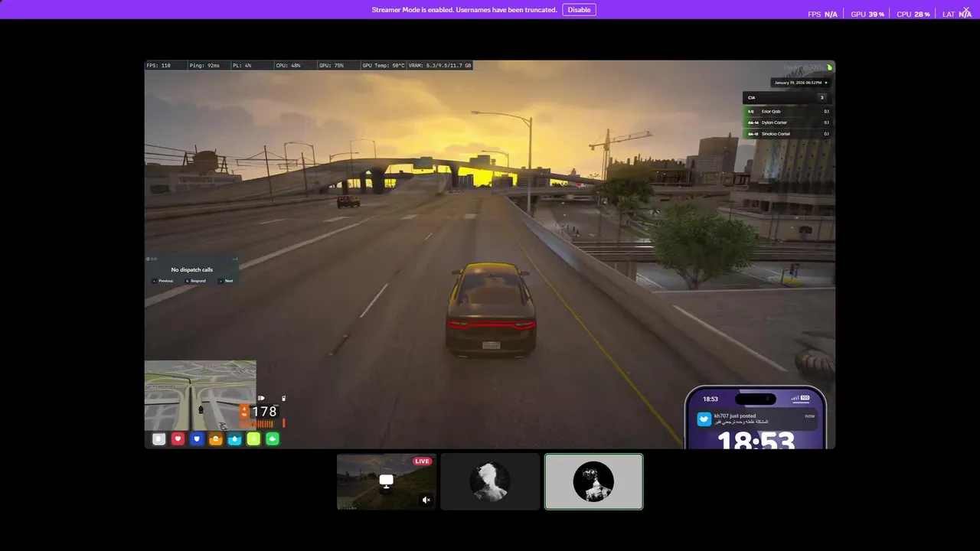Open the LIVE screen-share stream tile
The height and width of the screenshot is (551, 980).
pos(387,481)
